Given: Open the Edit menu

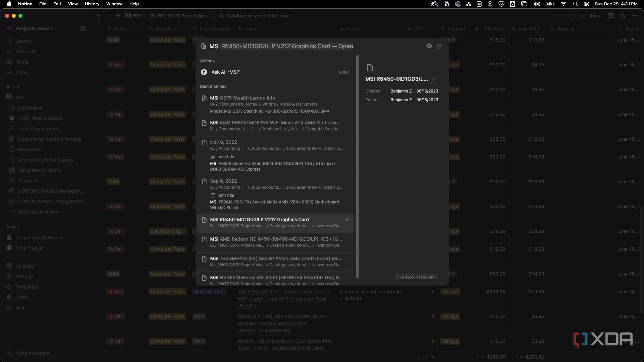Looking at the screenshot, I should [x=57, y=4].
